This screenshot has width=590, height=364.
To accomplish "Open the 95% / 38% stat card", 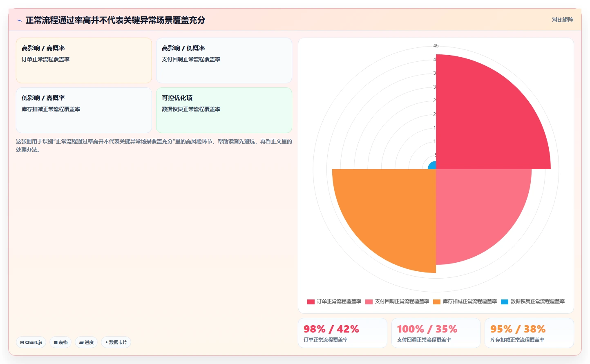I will pos(529,333).
